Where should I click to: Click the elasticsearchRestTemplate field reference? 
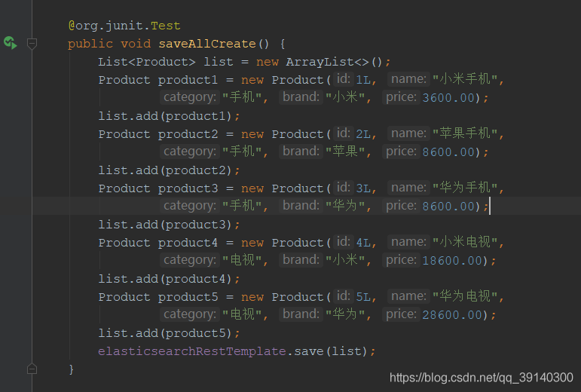192,351
